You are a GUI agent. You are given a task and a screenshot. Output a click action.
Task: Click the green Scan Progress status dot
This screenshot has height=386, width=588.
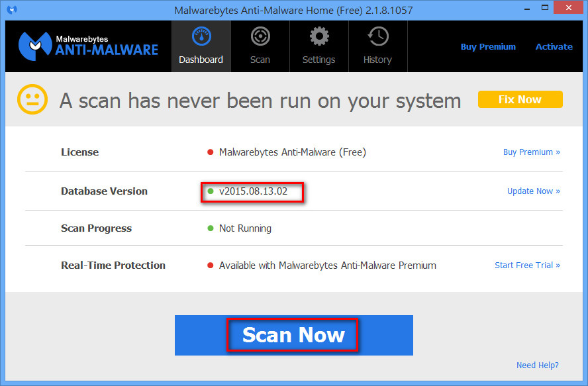tap(211, 228)
